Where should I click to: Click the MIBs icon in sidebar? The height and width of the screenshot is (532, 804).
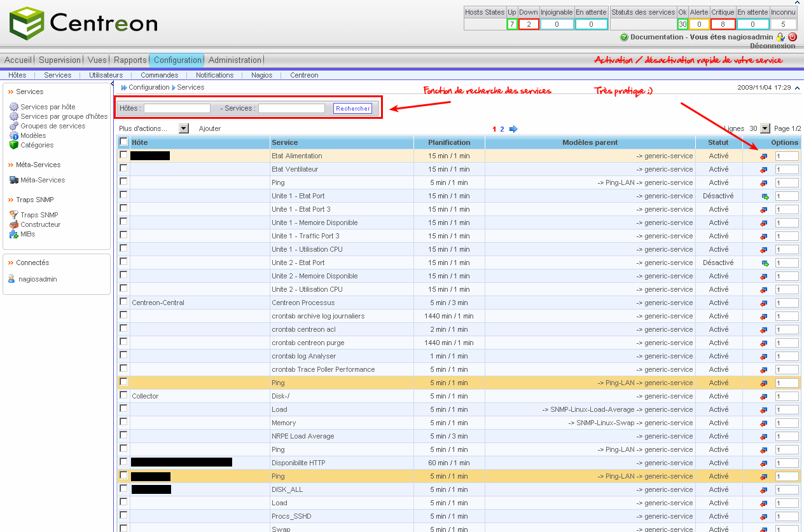coord(14,234)
